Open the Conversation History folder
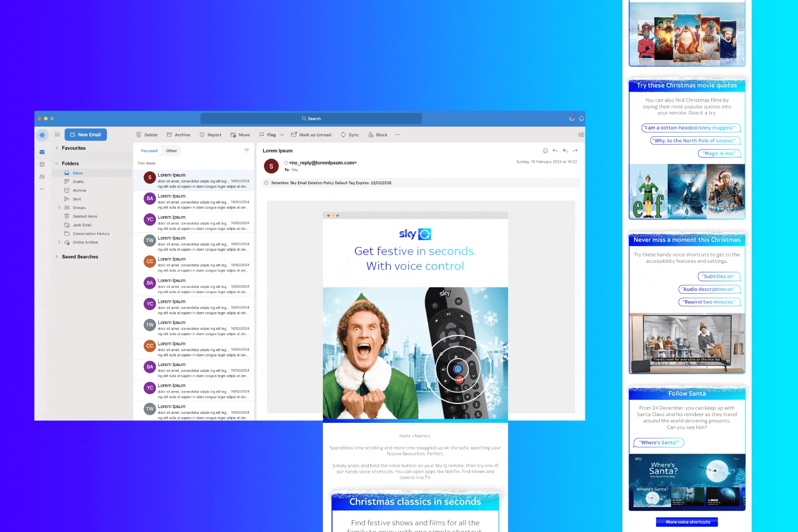Screen dimensions: 798x532 (x=92, y=234)
